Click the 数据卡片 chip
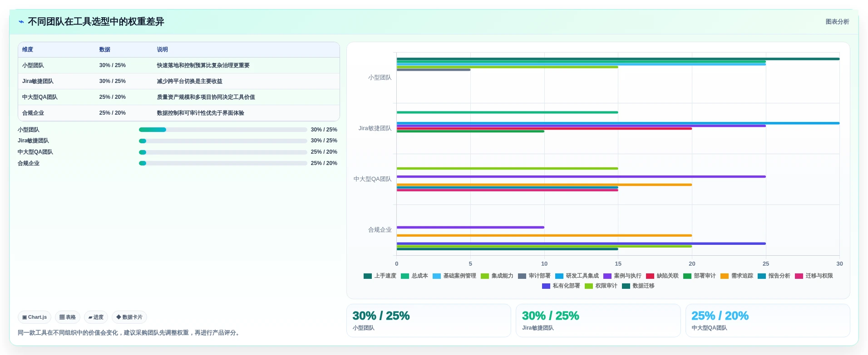 [x=129, y=317]
